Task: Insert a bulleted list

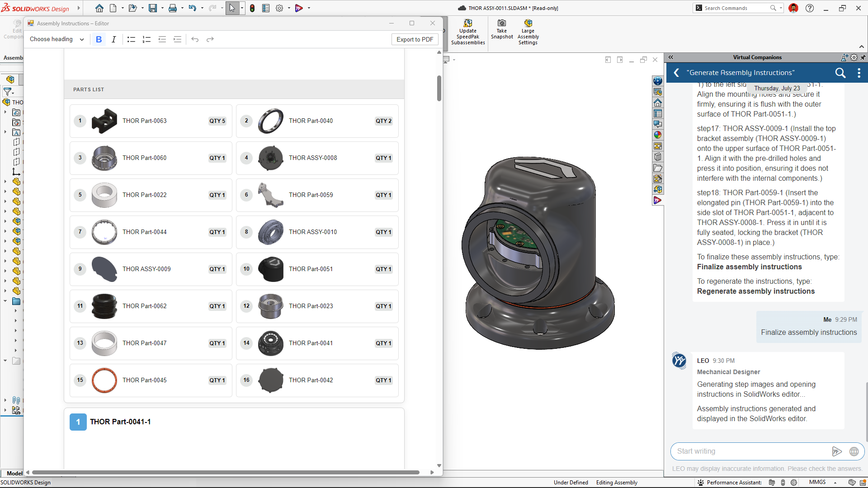Action: coord(131,39)
